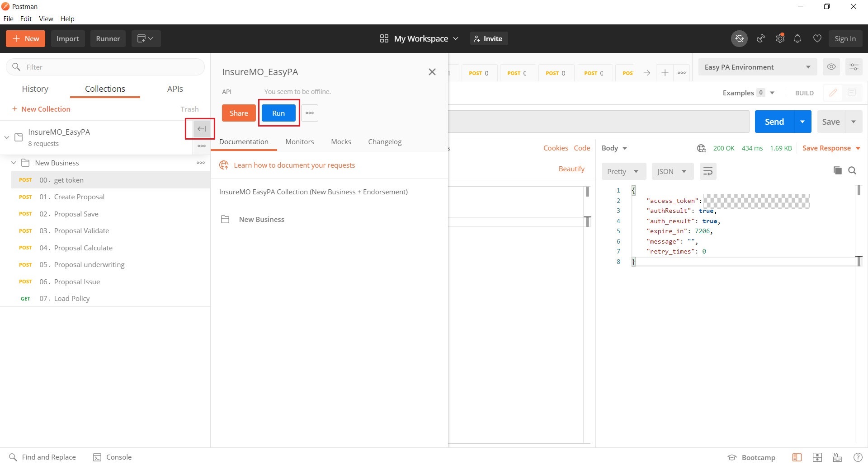Click Learn how to document your requests
This screenshot has height=465, width=868.
tap(294, 165)
